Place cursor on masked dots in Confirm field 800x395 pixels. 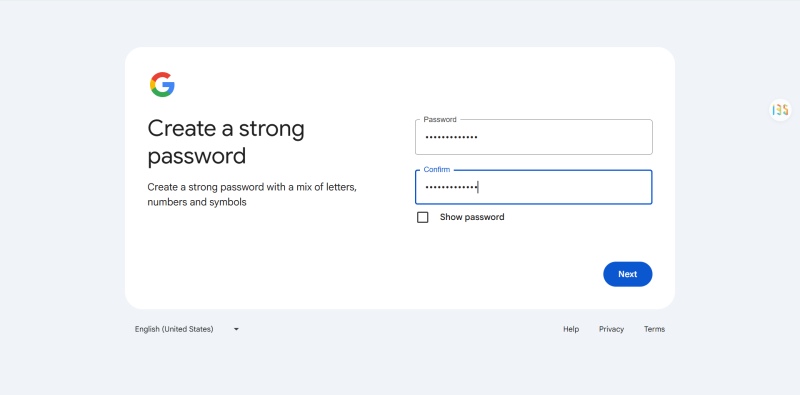(451, 188)
